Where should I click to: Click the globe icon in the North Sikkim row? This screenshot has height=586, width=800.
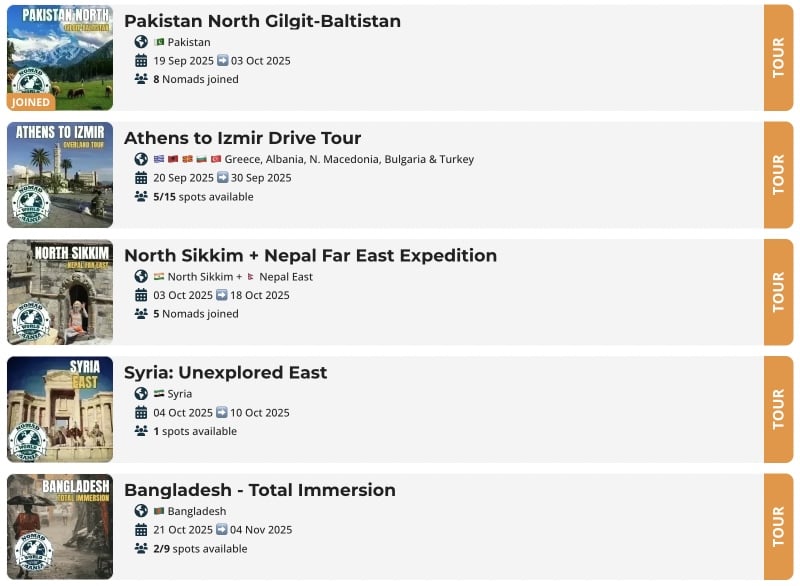pyautogui.click(x=141, y=277)
